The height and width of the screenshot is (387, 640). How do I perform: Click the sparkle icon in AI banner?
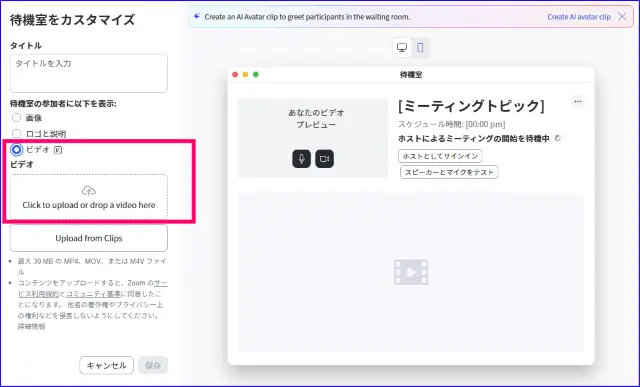197,16
